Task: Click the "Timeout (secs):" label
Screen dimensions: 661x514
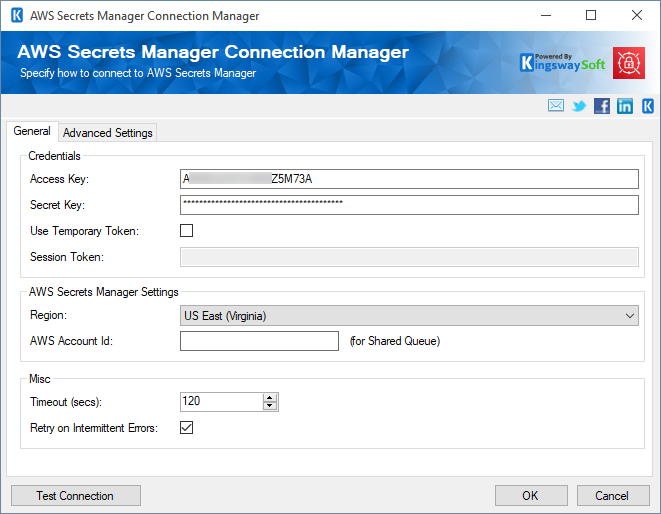Action: [x=66, y=402]
